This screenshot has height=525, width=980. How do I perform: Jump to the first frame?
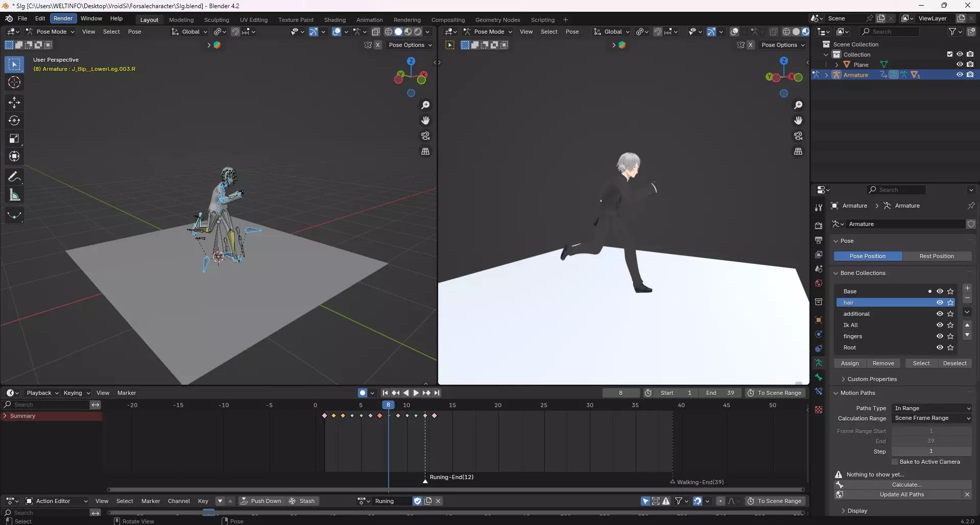(x=386, y=393)
